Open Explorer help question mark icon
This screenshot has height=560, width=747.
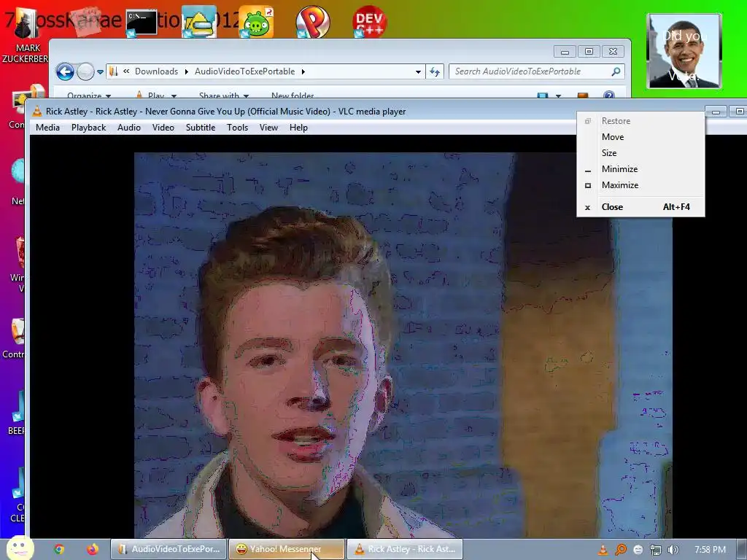pos(609,95)
